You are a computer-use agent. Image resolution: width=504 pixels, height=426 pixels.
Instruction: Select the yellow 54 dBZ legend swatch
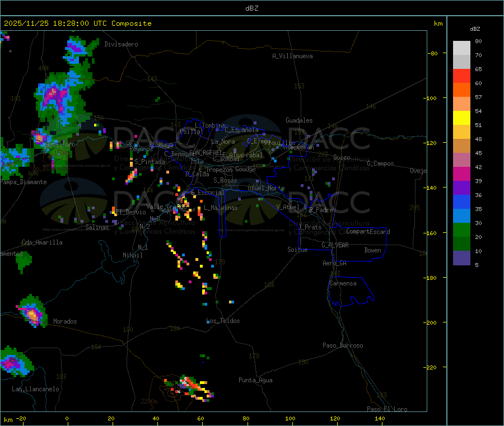pyautogui.click(x=461, y=118)
